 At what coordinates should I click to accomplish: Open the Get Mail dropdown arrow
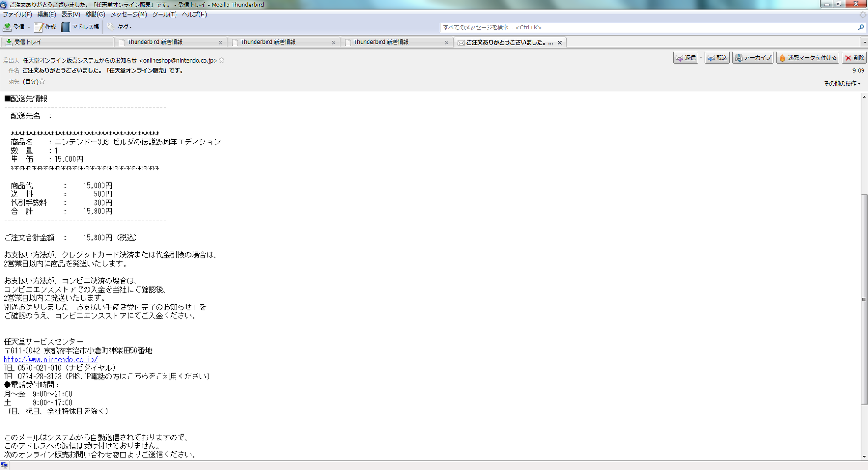[x=29, y=27]
